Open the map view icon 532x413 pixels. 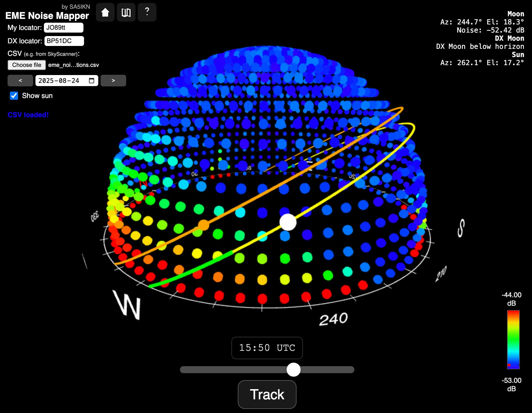tap(126, 13)
